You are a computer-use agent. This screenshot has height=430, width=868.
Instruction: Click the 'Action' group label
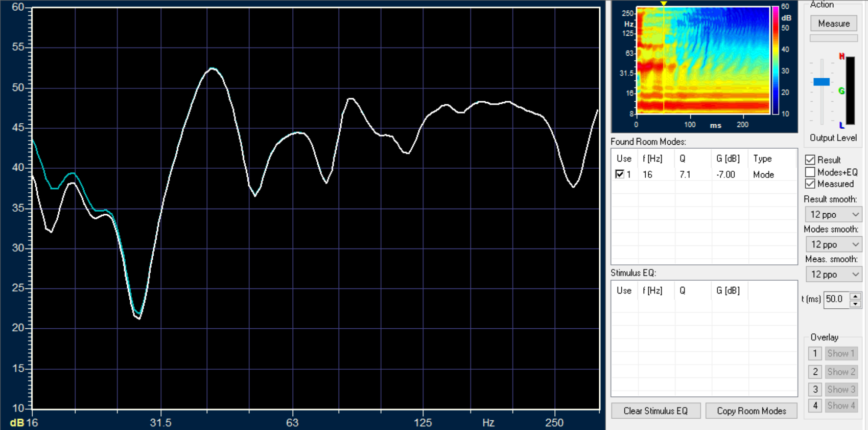822,5
